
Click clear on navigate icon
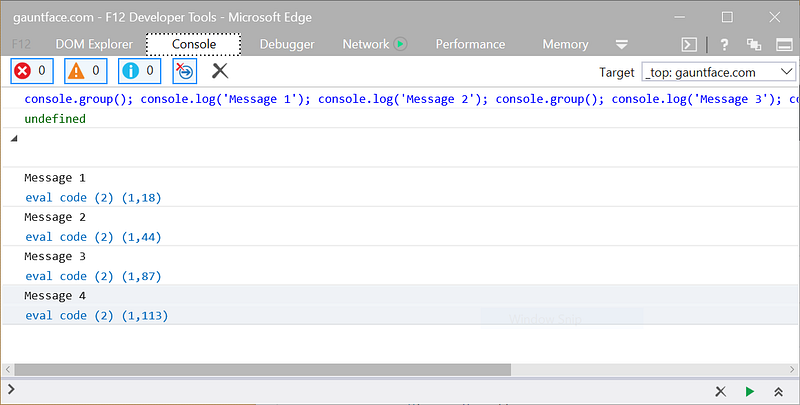185,71
